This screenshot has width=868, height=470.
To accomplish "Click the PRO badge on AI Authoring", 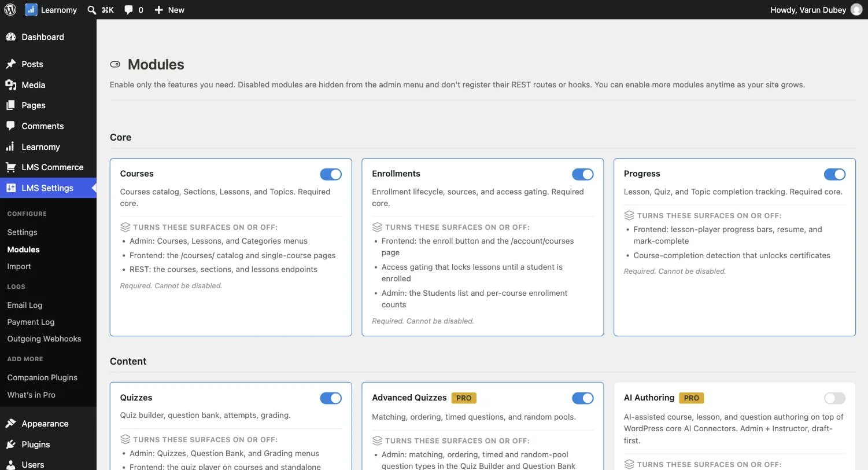I will 692,398.
